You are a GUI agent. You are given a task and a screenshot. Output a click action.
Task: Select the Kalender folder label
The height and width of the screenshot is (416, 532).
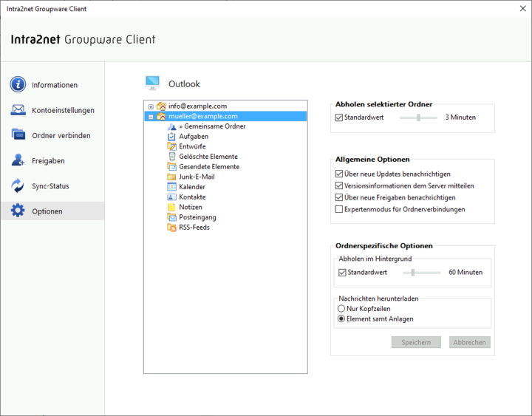192,187
